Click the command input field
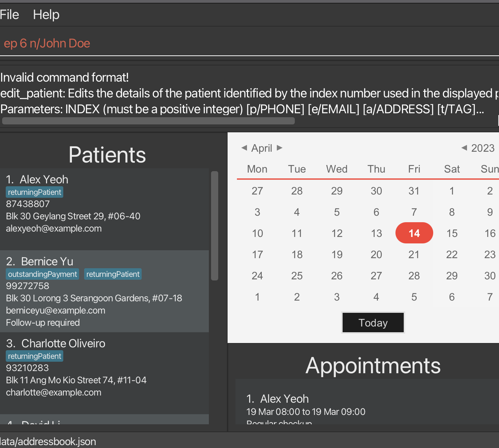Screen dimensions: 499x448 coord(249,44)
